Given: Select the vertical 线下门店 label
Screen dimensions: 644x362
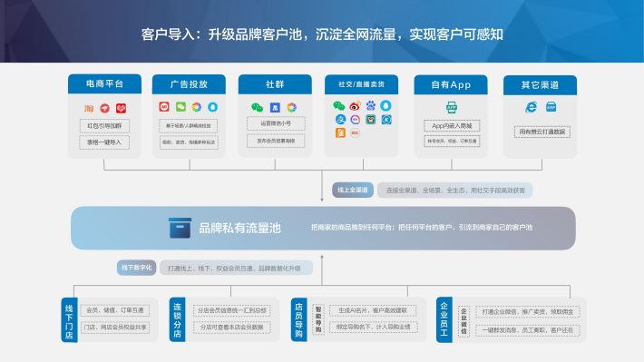Looking at the screenshot, I should 69,320.
